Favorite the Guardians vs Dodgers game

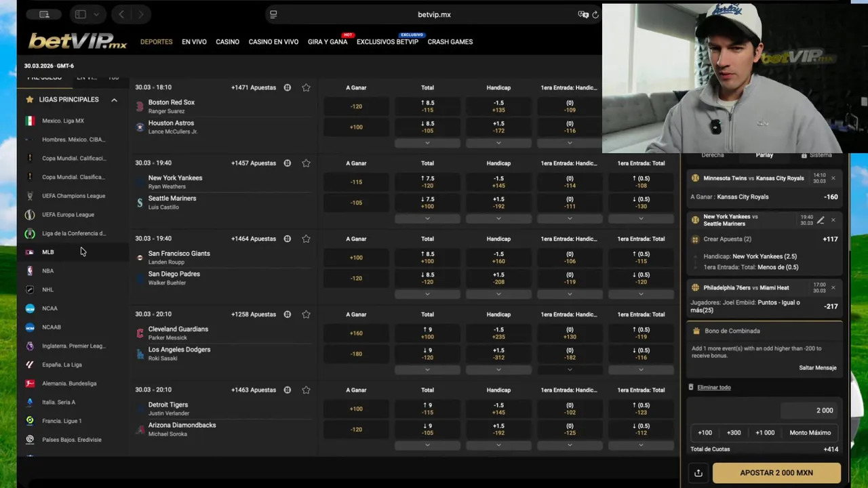(x=306, y=314)
